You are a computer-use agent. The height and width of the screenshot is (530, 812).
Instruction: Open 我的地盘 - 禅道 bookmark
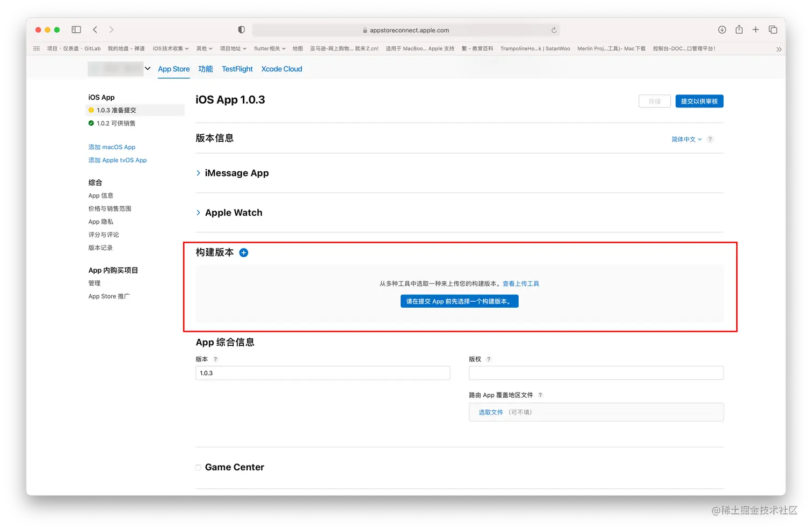pyautogui.click(x=126, y=48)
